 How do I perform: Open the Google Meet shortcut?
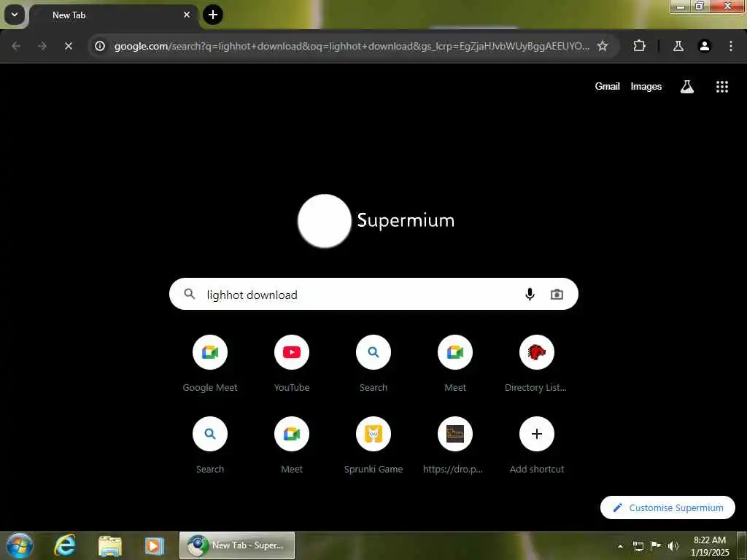(210, 363)
